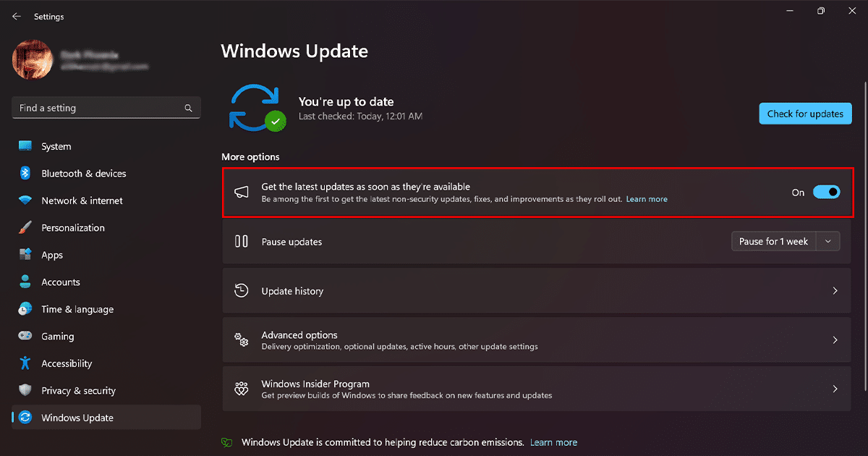
Task: Open Update history chevron
Action: tap(835, 291)
